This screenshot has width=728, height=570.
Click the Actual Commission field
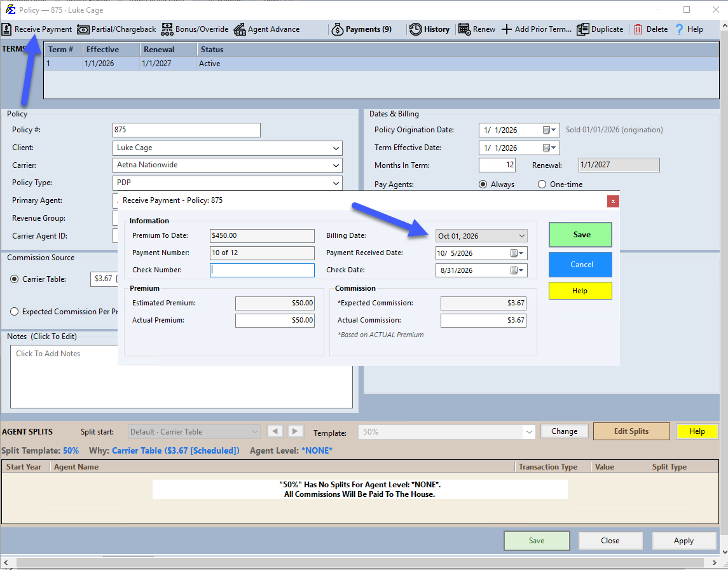483,321
